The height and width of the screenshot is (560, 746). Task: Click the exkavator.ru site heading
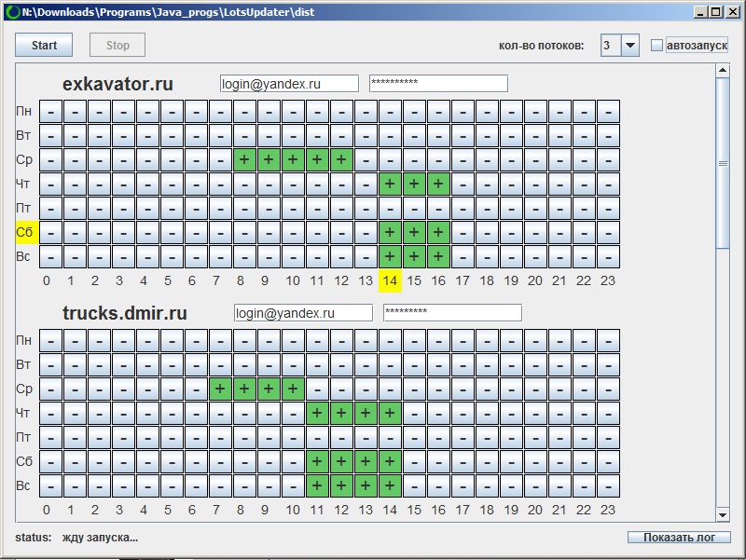point(118,84)
